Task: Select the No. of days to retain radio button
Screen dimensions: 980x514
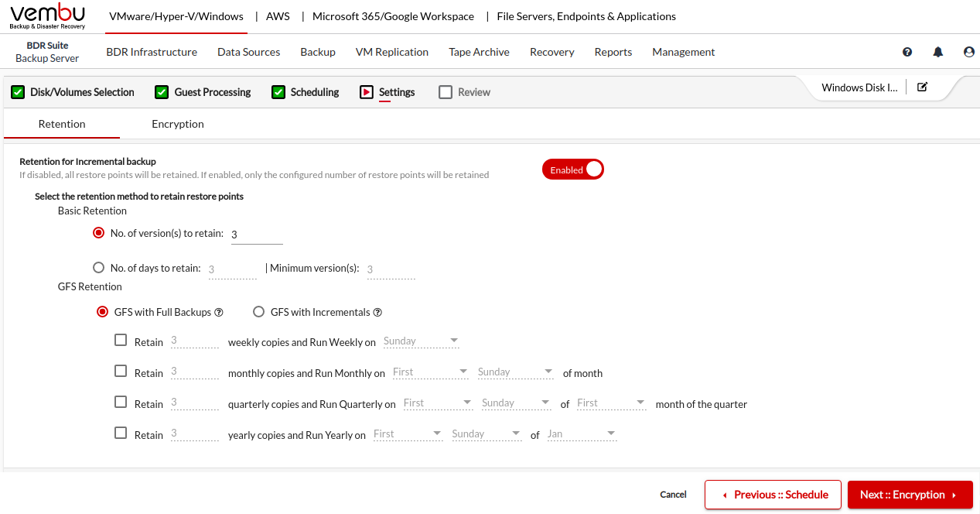Action: click(98, 268)
